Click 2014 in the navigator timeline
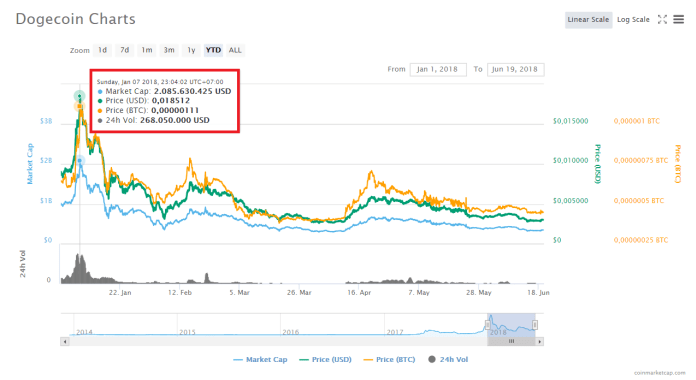Screen dimensions: 696x380 pos(84,332)
